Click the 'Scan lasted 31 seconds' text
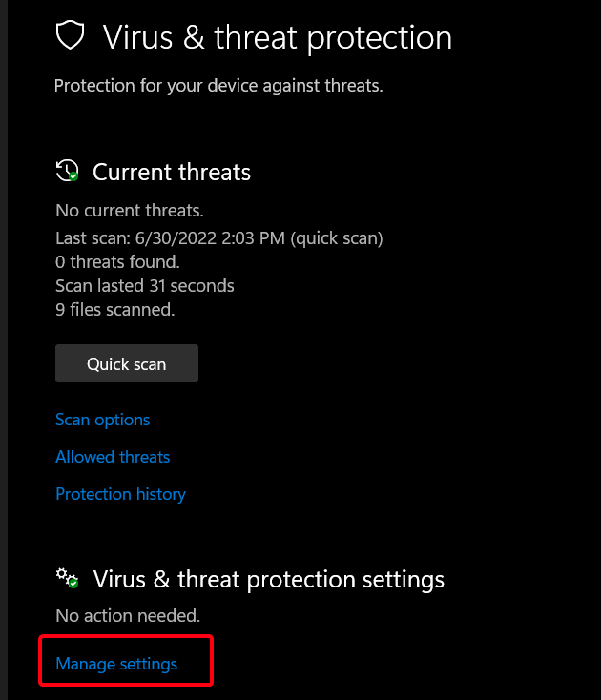The width and height of the screenshot is (601, 700). click(145, 285)
